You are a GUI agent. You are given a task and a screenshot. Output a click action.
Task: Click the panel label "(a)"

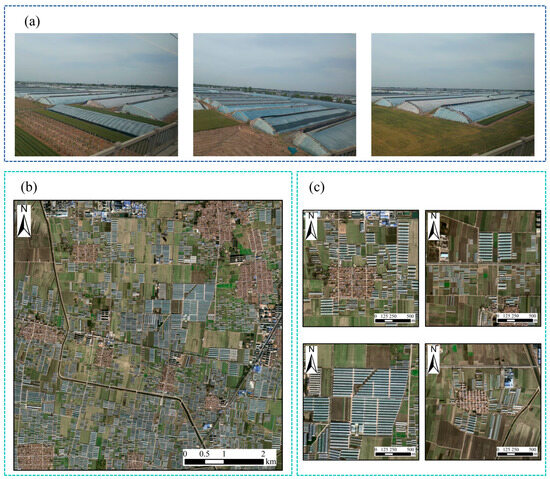click(x=32, y=22)
